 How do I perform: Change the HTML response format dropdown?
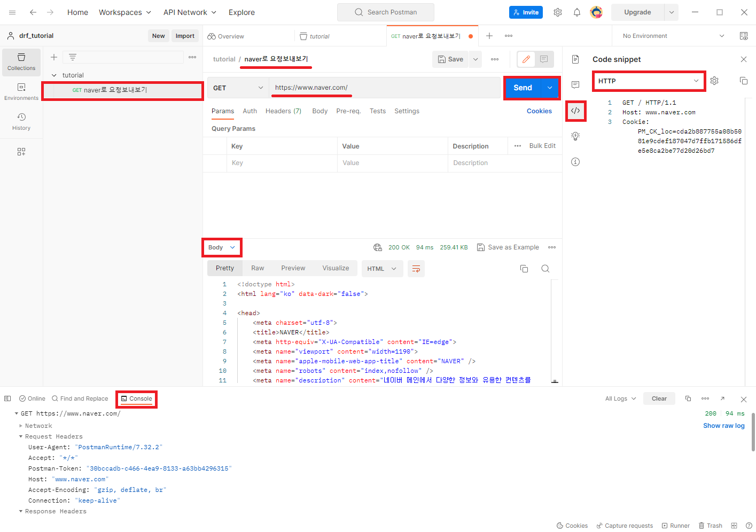(x=381, y=269)
